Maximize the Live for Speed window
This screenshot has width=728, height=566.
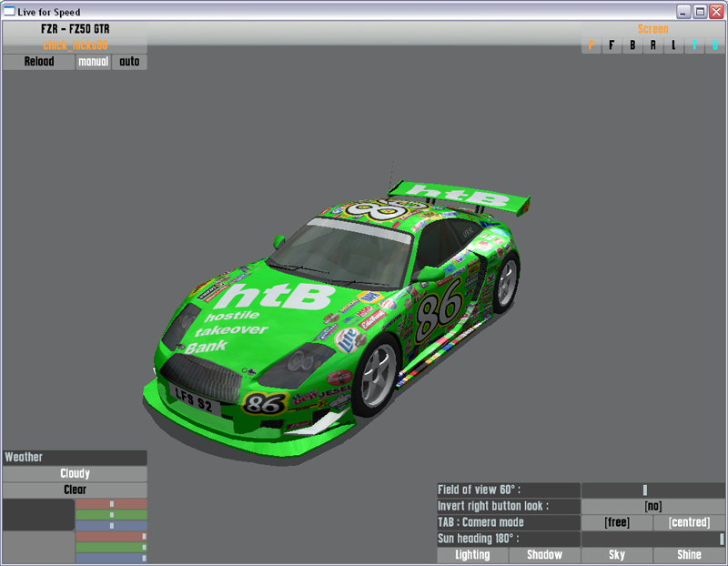point(700,12)
